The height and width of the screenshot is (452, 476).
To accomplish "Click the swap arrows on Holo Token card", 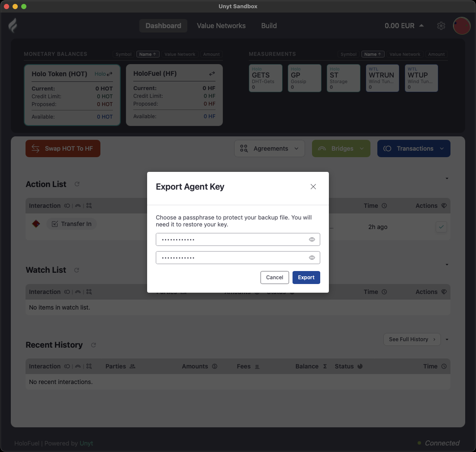I will click(109, 74).
